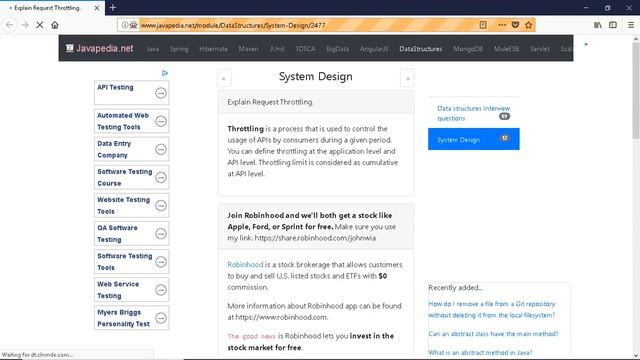Go to browser home page icon
The width and height of the screenshot is (640, 360).
(55, 25)
